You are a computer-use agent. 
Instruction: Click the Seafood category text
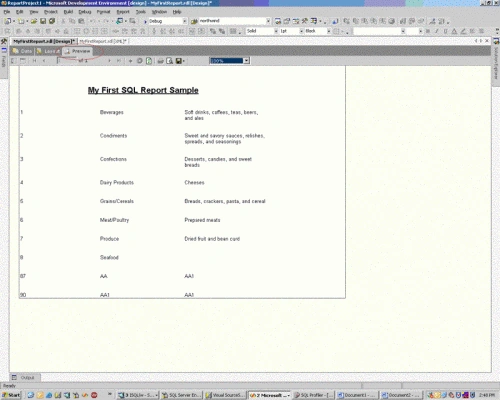(109, 257)
